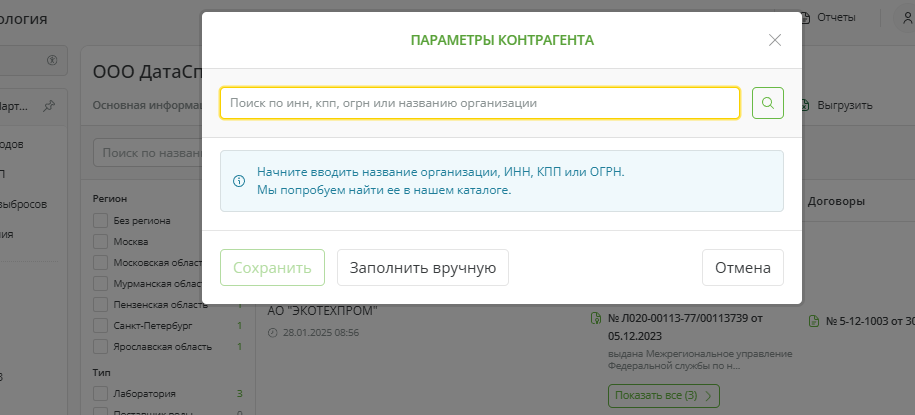The height and width of the screenshot is (415, 915).
Task: Enable the Санкт-Петербург filter checkbox
Action: pyautogui.click(x=100, y=326)
